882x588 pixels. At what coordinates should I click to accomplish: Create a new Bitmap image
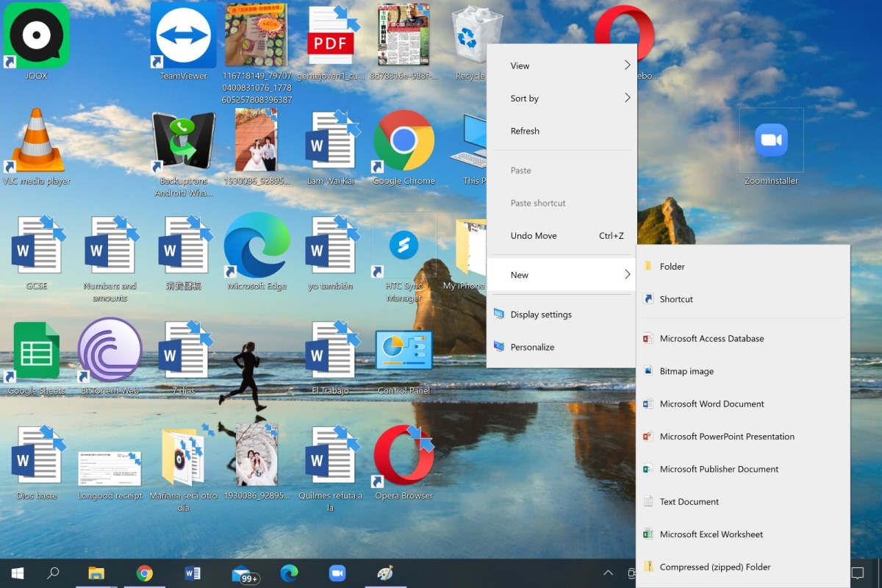[743, 371]
